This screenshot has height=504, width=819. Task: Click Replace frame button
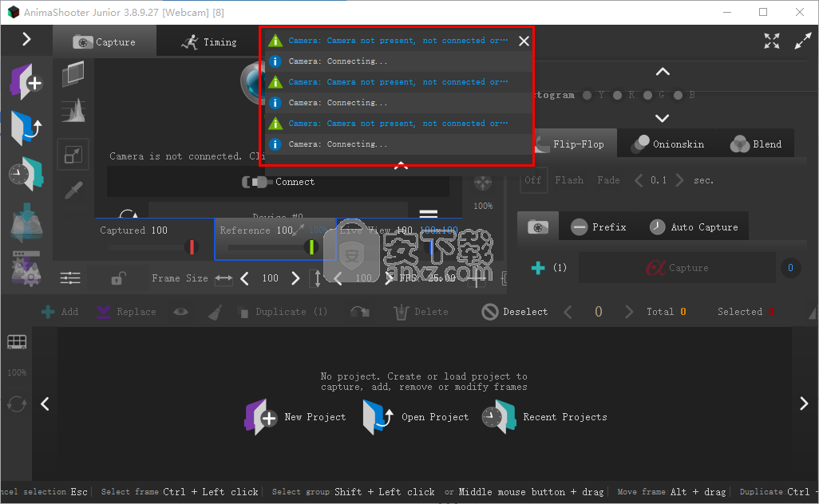pyautogui.click(x=126, y=312)
